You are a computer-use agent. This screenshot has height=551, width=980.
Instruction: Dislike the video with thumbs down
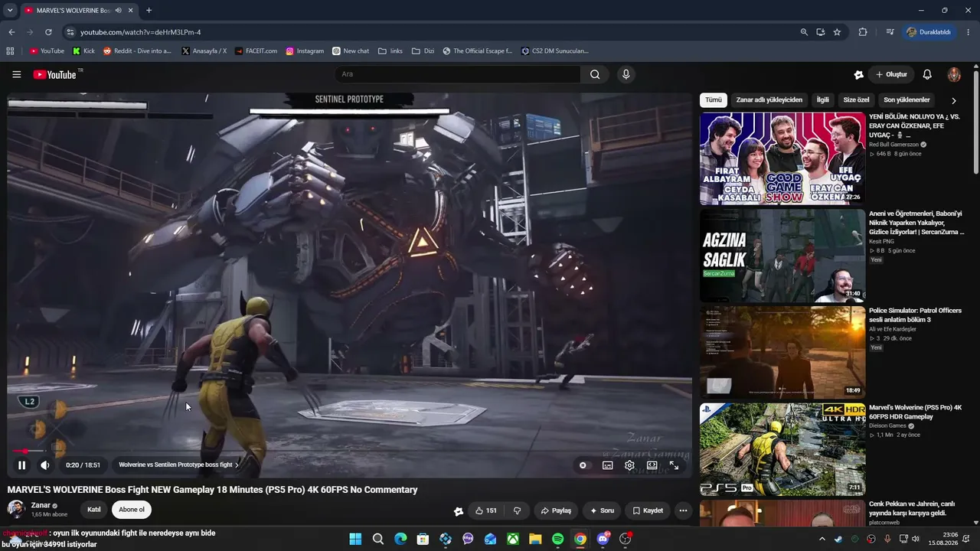(x=518, y=510)
